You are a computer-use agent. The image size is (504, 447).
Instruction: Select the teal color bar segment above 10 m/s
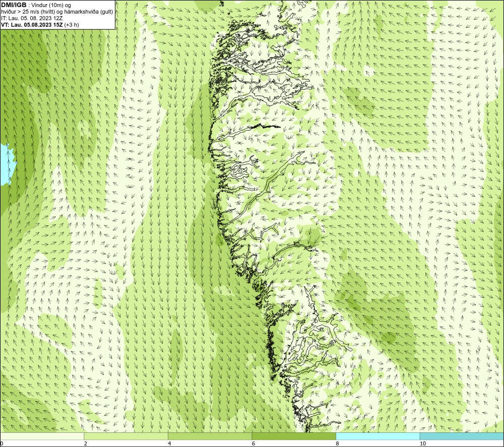[x=462, y=436]
